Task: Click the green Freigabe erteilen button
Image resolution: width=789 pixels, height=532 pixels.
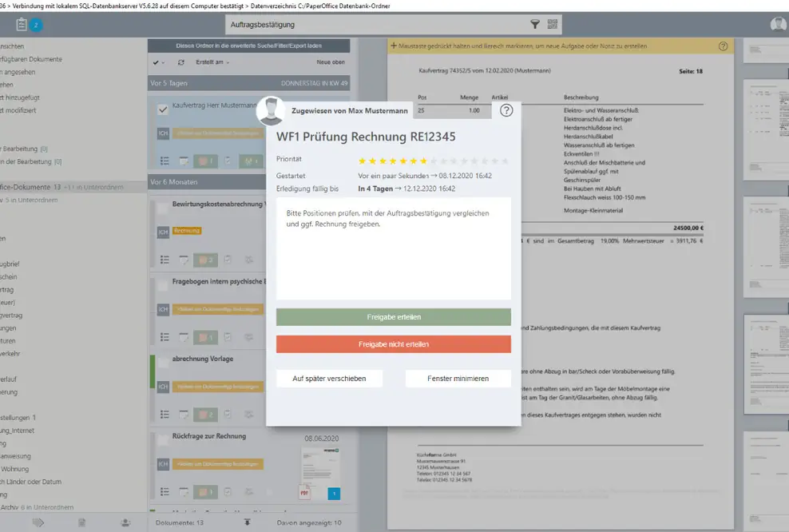Action: tap(394, 317)
